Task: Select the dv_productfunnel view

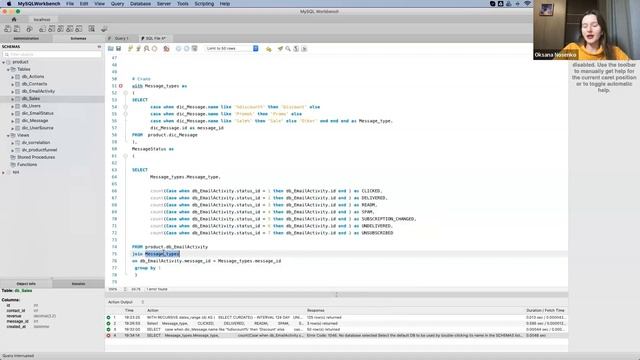Action: [40, 150]
